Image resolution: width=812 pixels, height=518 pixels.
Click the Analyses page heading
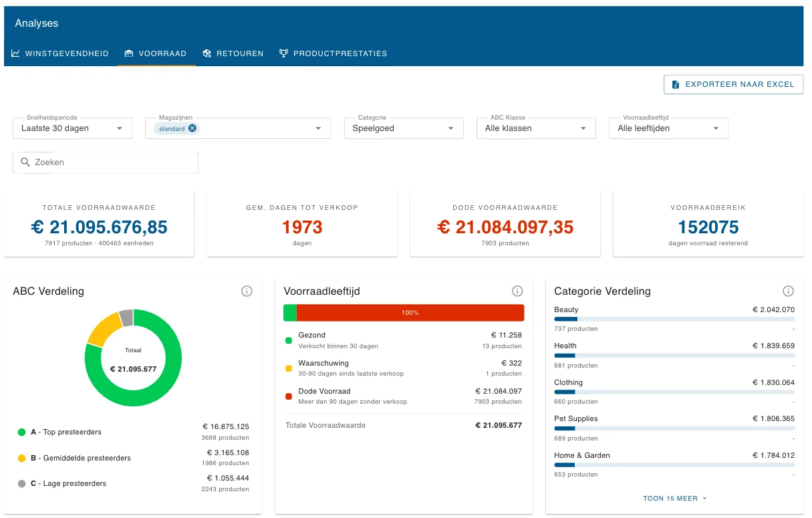coord(37,23)
